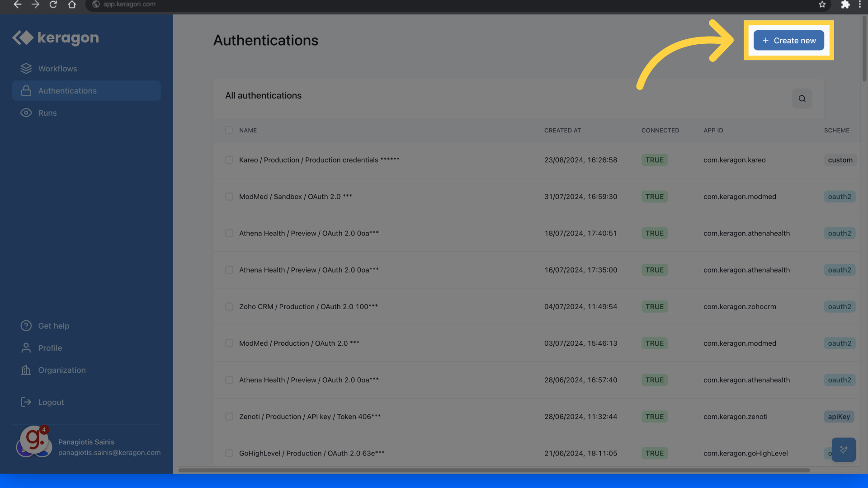Click TRUE badge in Kareo row
Screen dimensions: 868x488
point(654,160)
